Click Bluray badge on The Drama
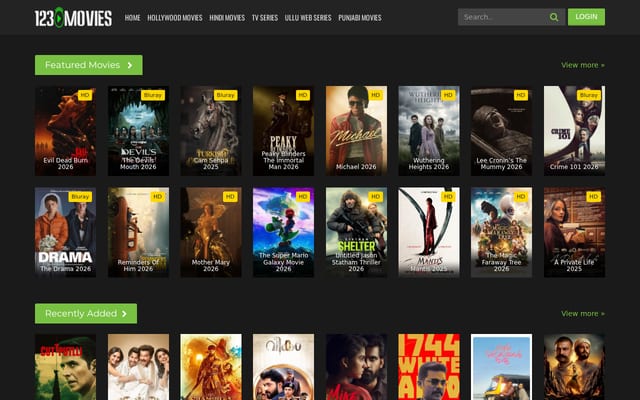640x400 pixels. pyautogui.click(x=80, y=197)
